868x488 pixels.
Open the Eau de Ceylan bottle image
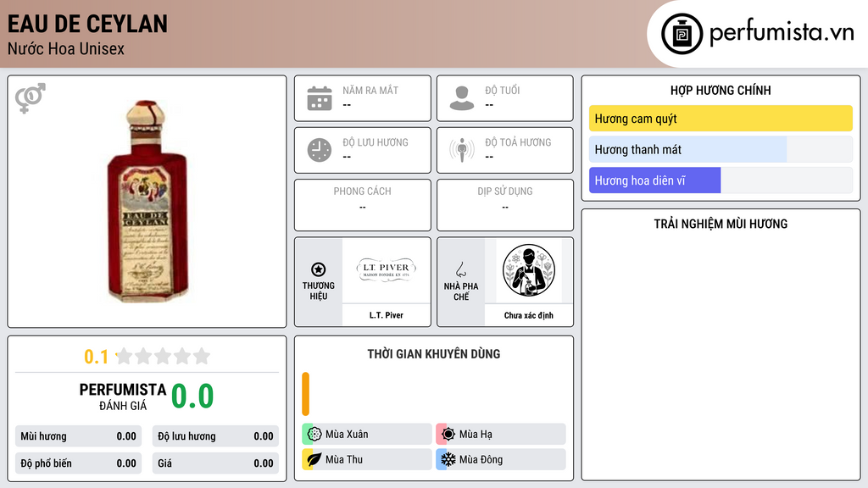point(147,202)
